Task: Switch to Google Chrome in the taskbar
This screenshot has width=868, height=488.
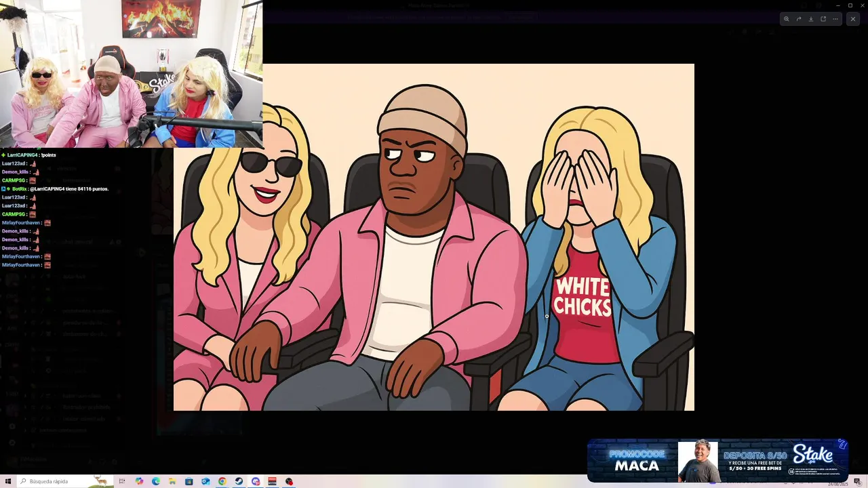Action: pyautogui.click(x=222, y=481)
